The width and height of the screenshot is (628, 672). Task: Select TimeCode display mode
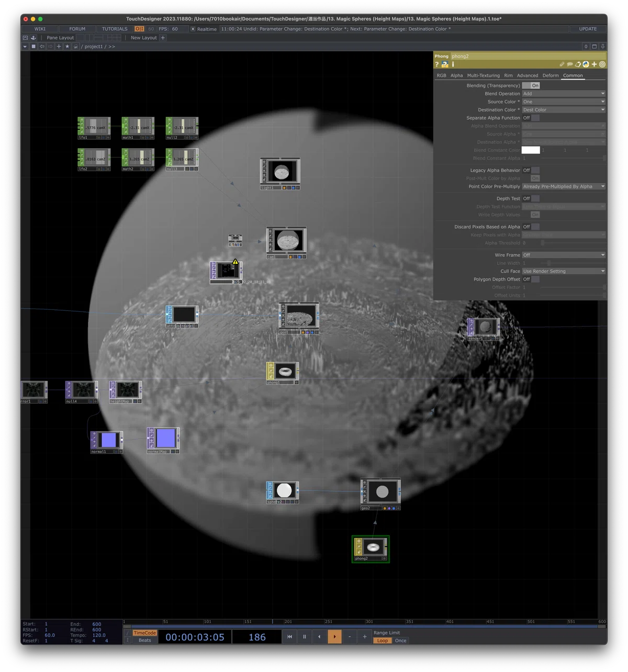pos(144,633)
